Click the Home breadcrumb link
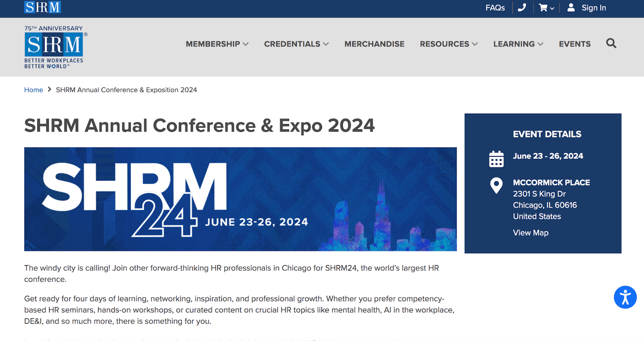The width and height of the screenshot is (644, 341). point(33,90)
